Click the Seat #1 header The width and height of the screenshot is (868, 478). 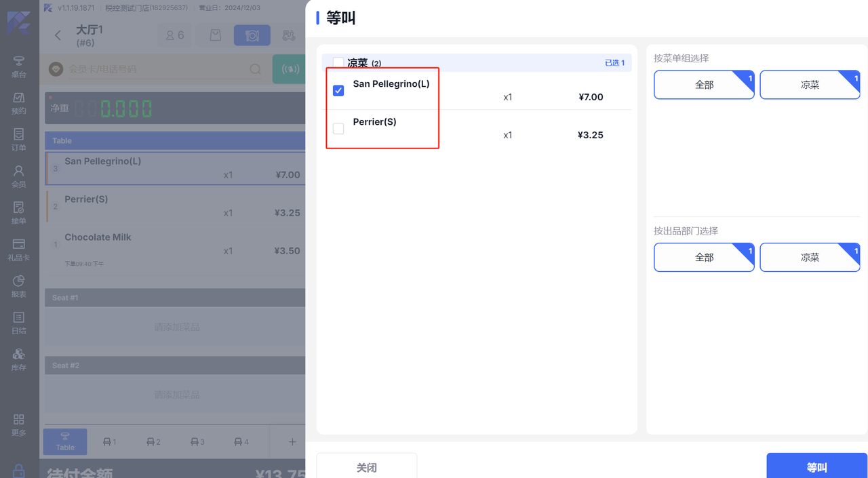pos(175,298)
